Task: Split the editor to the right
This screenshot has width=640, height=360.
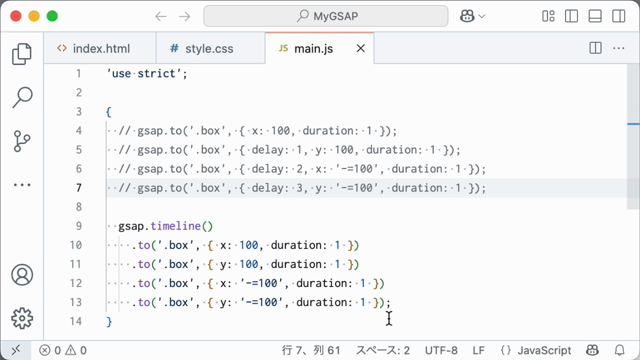Action: (x=596, y=48)
